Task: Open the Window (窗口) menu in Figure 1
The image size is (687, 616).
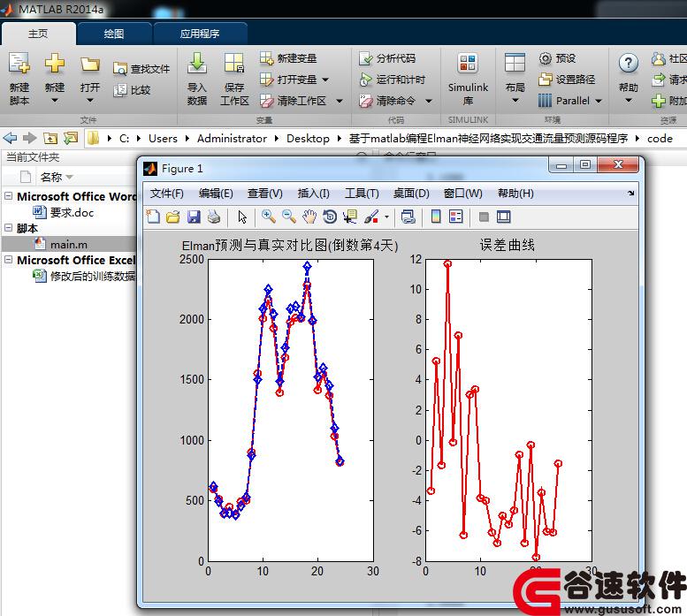Action: 462,193
